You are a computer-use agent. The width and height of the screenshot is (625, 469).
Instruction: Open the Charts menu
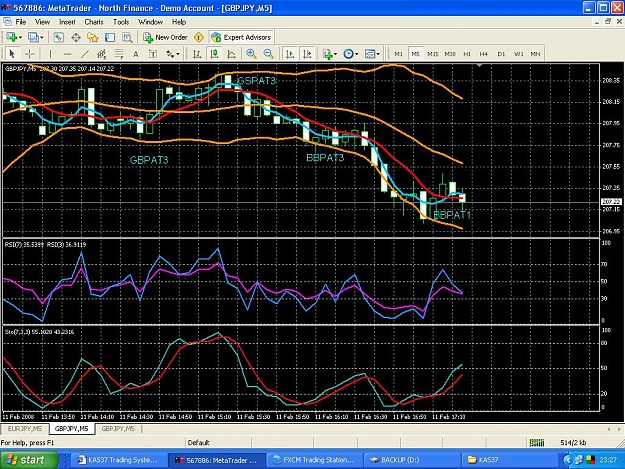tap(94, 22)
